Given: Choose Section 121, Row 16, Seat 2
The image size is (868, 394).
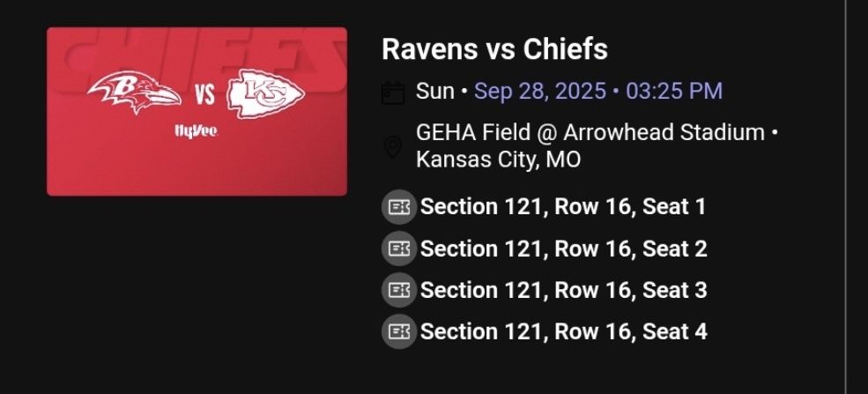Looking at the screenshot, I should point(563,249).
